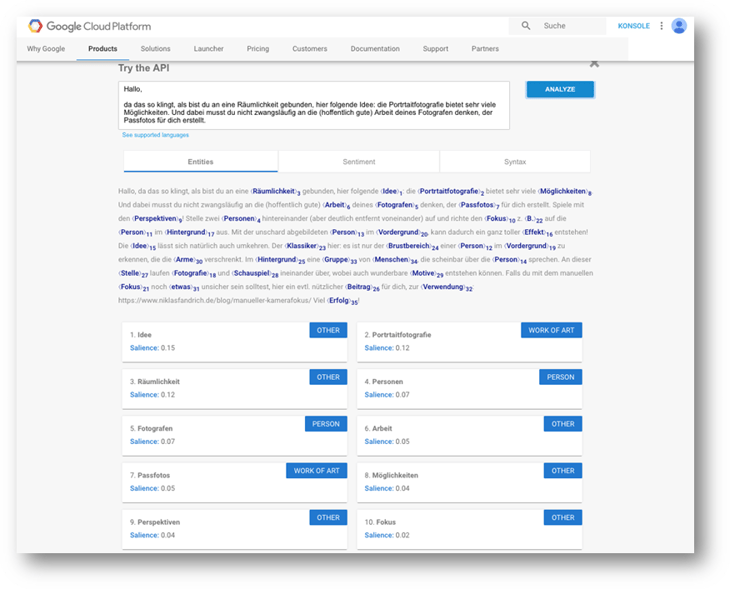Viewport: 730px width, 589px height.
Task: Open the Why Google menu
Action: [46, 48]
